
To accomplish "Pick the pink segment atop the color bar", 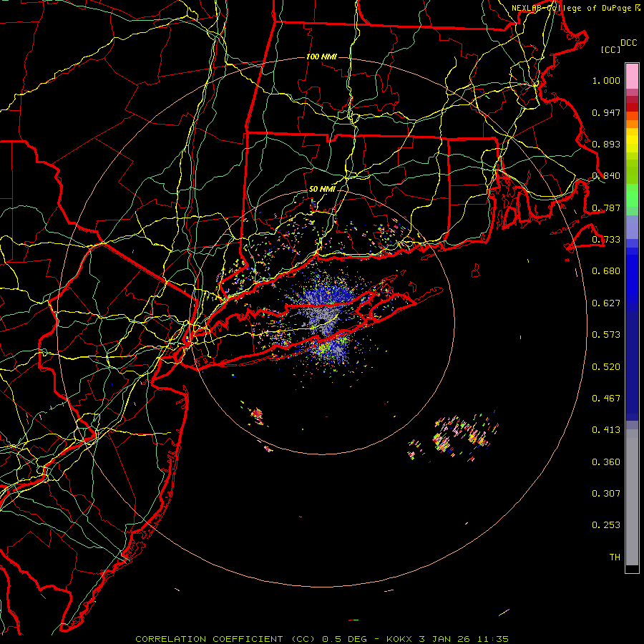I will click(632, 76).
